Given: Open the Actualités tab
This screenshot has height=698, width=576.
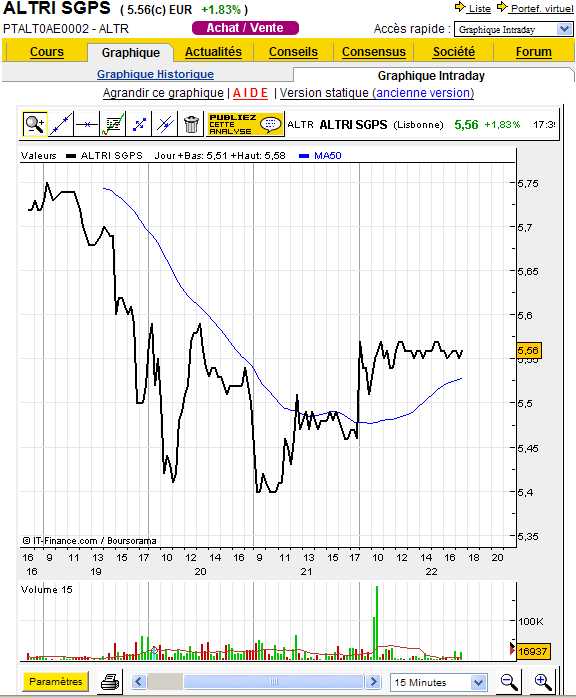Looking at the screenshot, I should [x=213, y=52].
